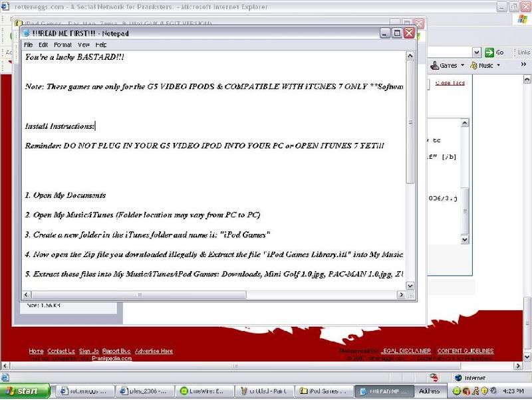Click the Notepad title bar icon

tap(27, 33)
